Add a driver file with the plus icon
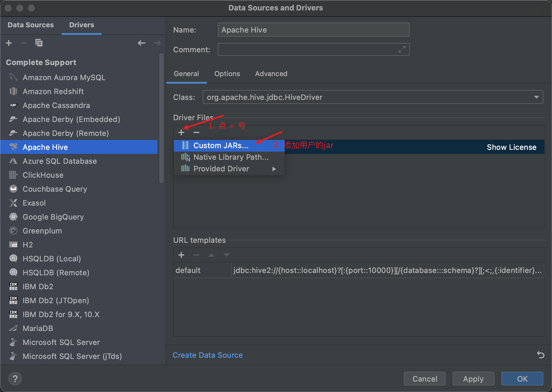Screen dimensions: 552x392 coord(181,132)
